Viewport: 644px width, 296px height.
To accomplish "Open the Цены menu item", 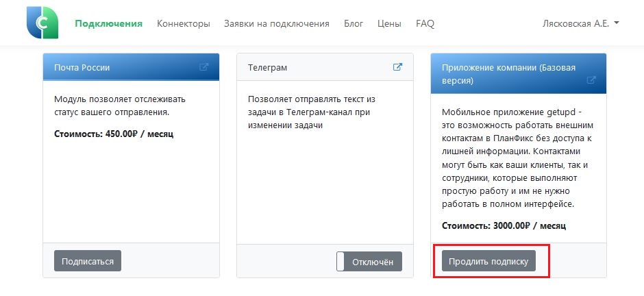I will point(389,23).
